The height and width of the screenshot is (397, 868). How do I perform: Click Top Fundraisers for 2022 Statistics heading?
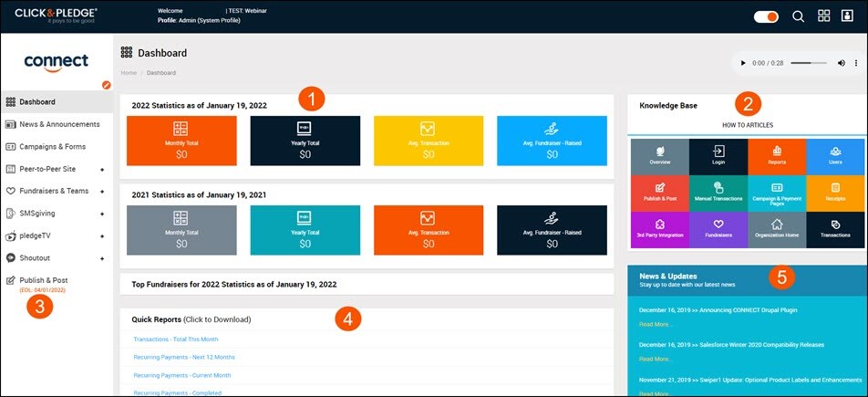click(234, 285)
